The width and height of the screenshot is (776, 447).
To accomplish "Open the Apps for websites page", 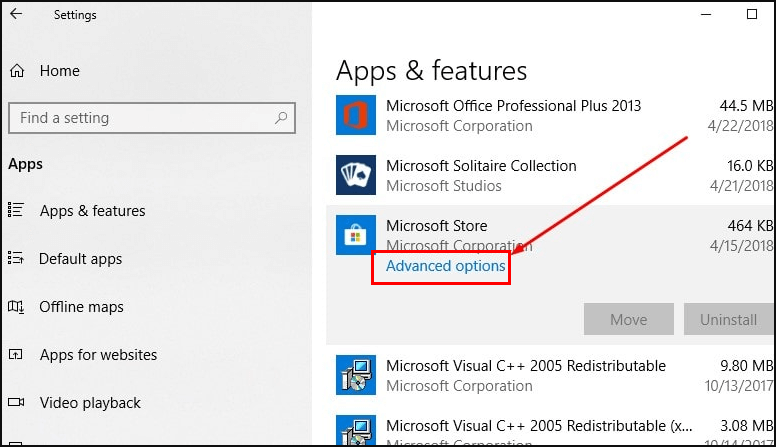I will tap(98, 355).
